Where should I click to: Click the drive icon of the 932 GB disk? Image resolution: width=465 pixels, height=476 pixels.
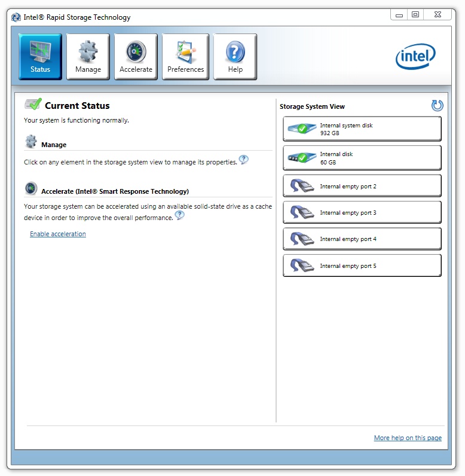point(301,129)
